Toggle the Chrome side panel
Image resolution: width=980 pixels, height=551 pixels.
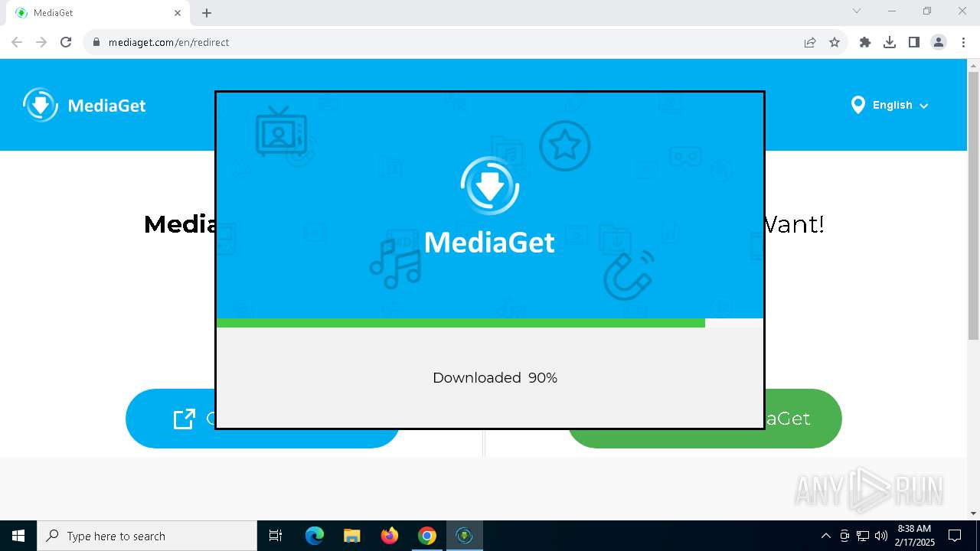coord(914,42)
